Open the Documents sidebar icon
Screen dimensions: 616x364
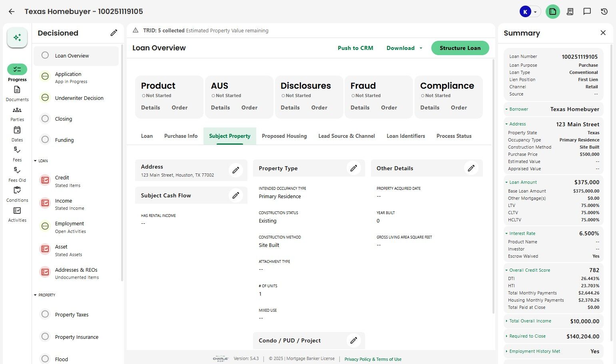[x=17, y=90]
